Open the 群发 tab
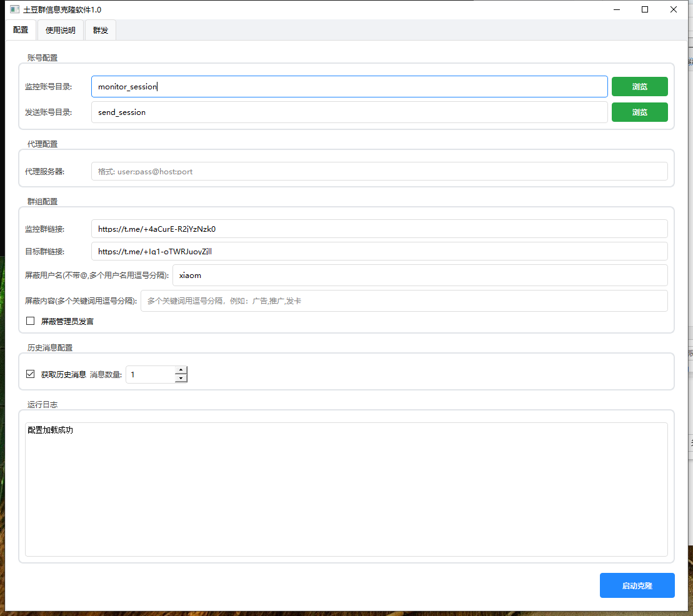Image resolution: width=693 pixels, height=616 pixels. [x=101, y=30]
